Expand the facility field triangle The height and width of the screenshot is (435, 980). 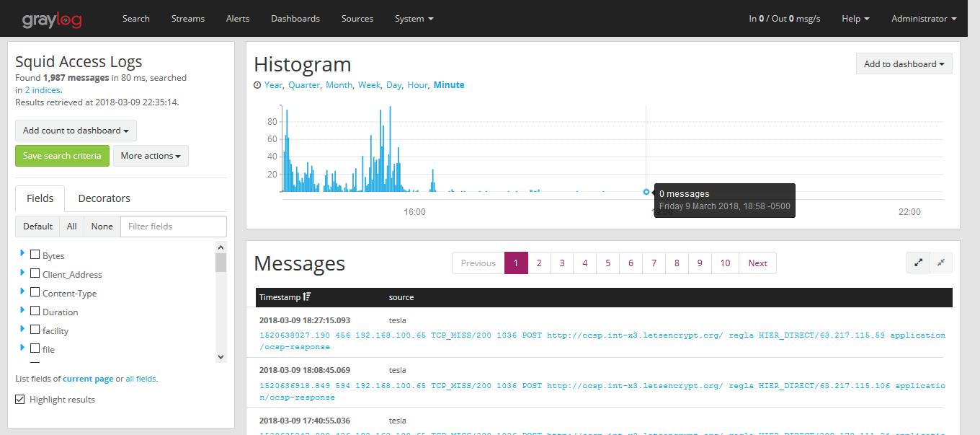tap(22, 330)
